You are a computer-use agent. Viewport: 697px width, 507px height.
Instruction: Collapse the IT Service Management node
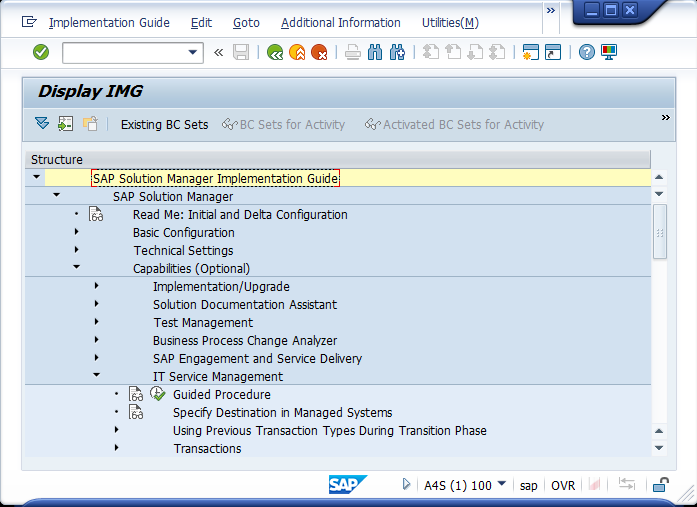[x=96, y=376]
